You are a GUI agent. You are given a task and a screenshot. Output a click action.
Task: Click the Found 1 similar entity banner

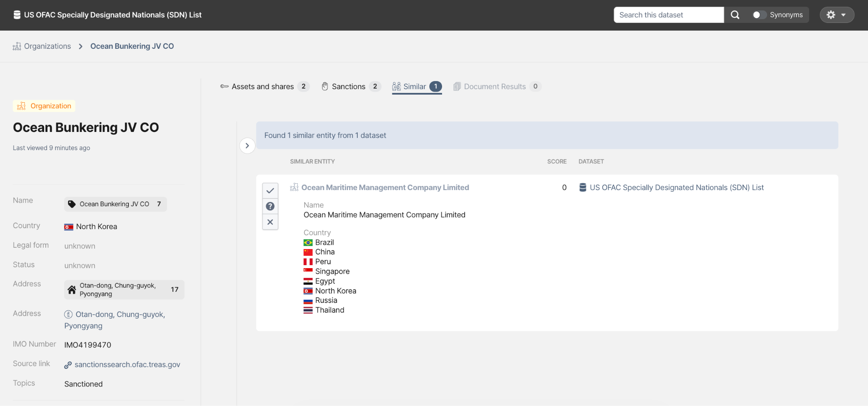[547, 135]
